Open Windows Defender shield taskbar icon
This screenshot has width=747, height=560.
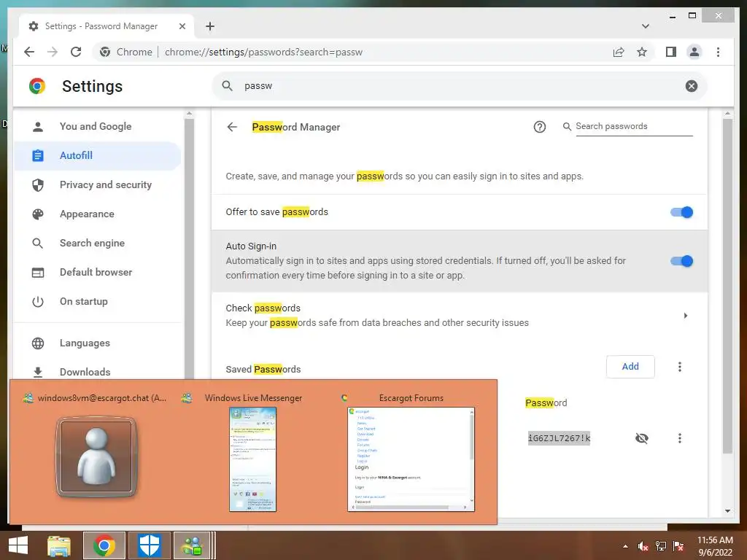coord(149,545)
